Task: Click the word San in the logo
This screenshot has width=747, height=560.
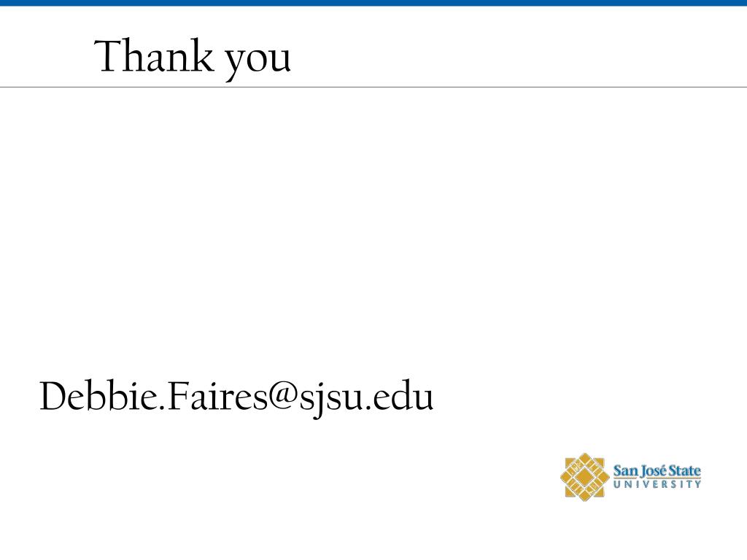Action: pyautogui.click(x=625, y=471)
